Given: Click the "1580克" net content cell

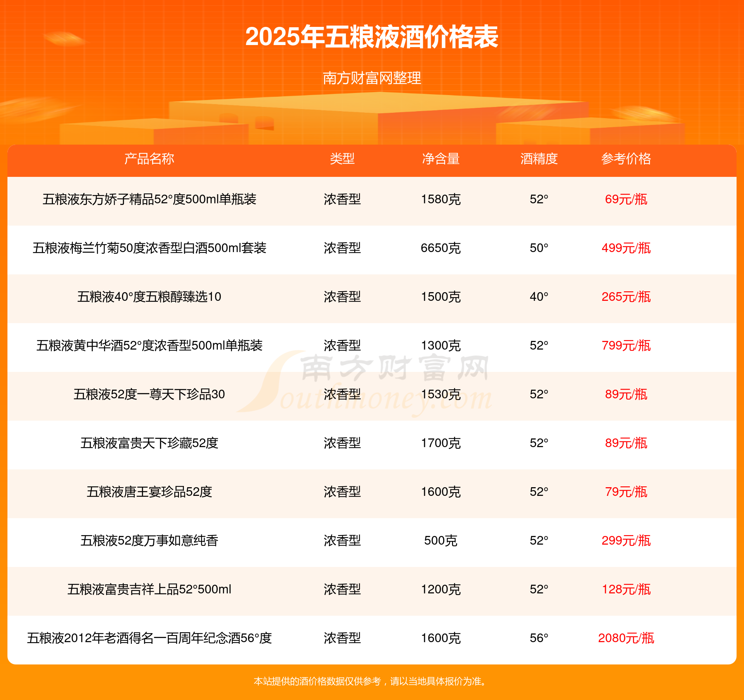Looking at the screenshot, I should (441, 200).
